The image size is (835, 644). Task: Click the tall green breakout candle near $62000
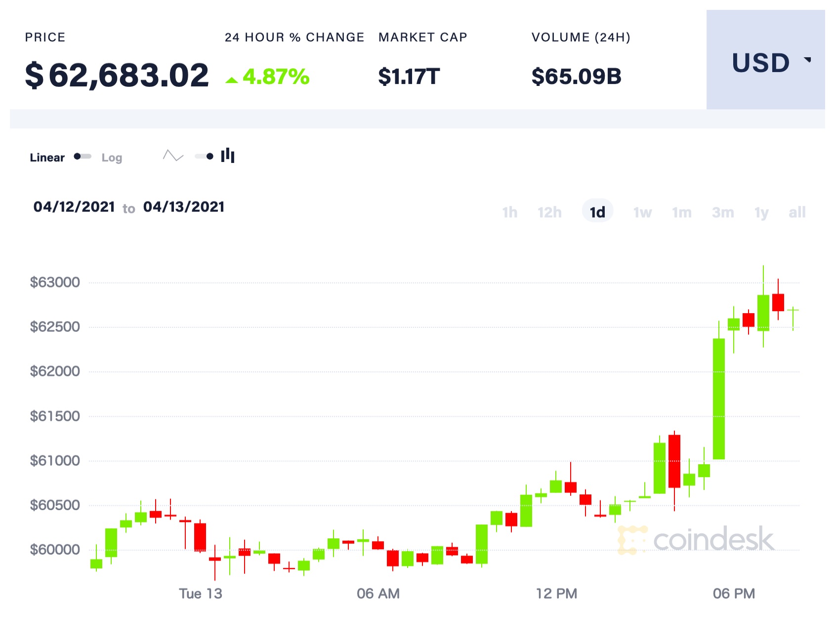[719, 399]
